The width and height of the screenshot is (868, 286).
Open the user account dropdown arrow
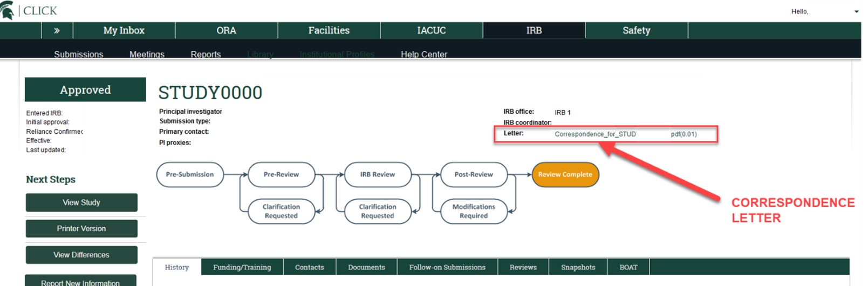[x=856, y=12]
